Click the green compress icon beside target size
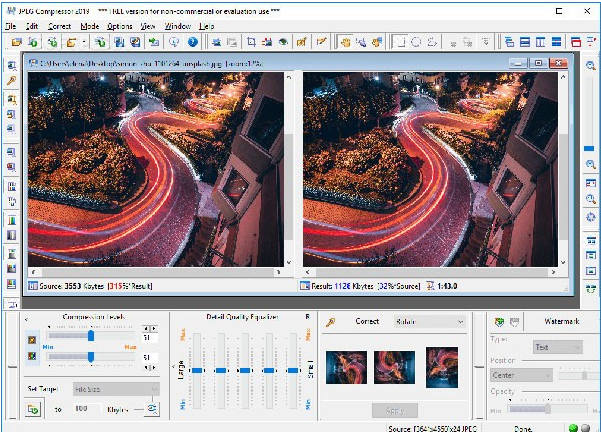This screenshot has height=432, width=601. pyautogui.click(x=33, y=408)
